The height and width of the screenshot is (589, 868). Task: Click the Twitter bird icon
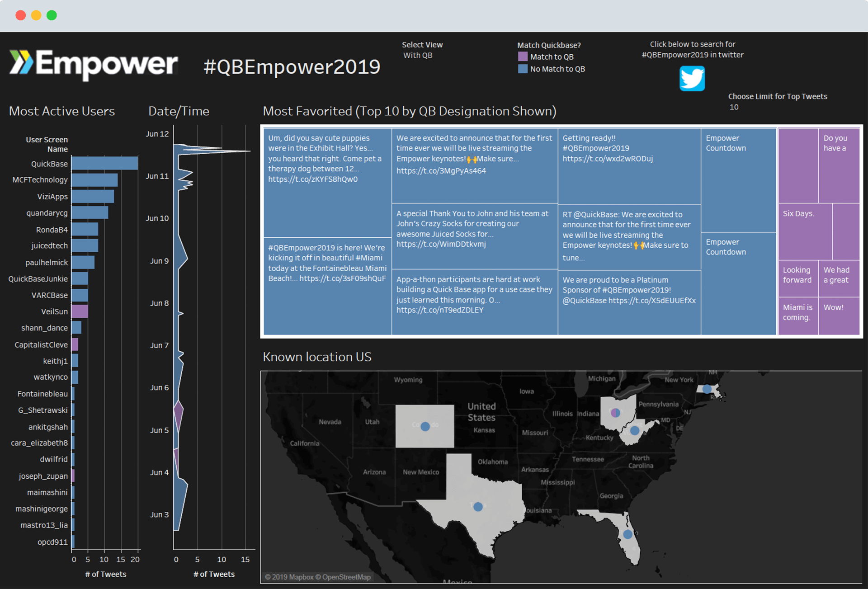click(x=692, y=78)
